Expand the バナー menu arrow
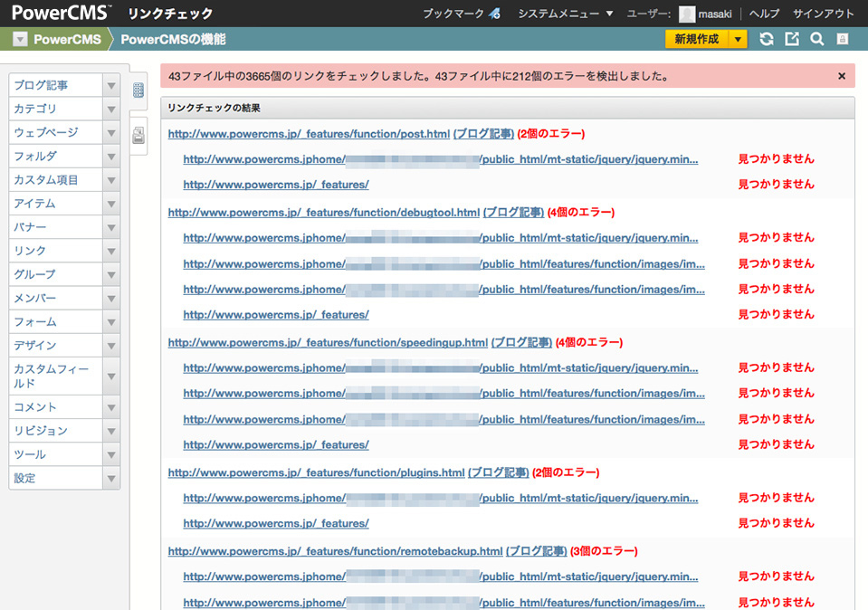The width and height of the screenshot is (868, 610). 111,227
